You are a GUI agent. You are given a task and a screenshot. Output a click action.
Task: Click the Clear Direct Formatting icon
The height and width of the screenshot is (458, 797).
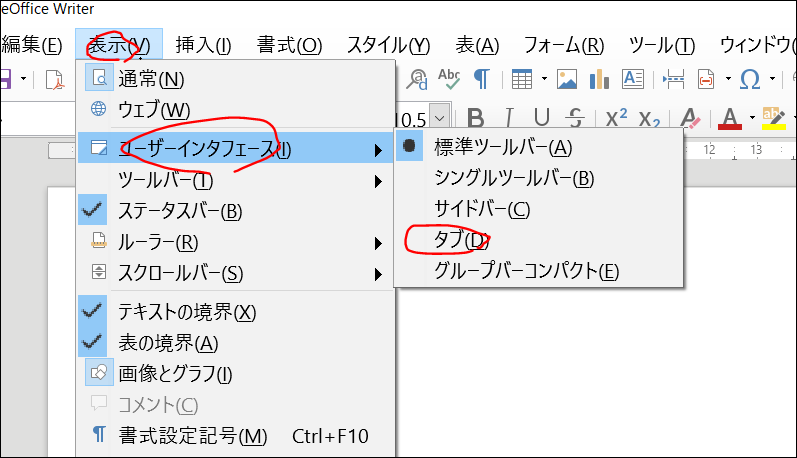pyautogui.click(x=690, y=118)
